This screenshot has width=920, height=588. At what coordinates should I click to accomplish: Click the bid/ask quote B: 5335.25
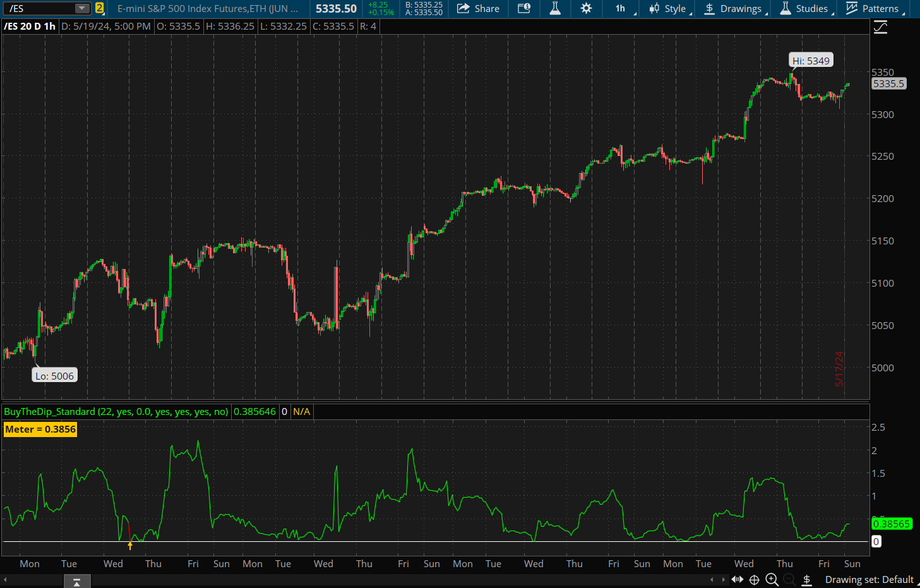click(424, 5)
